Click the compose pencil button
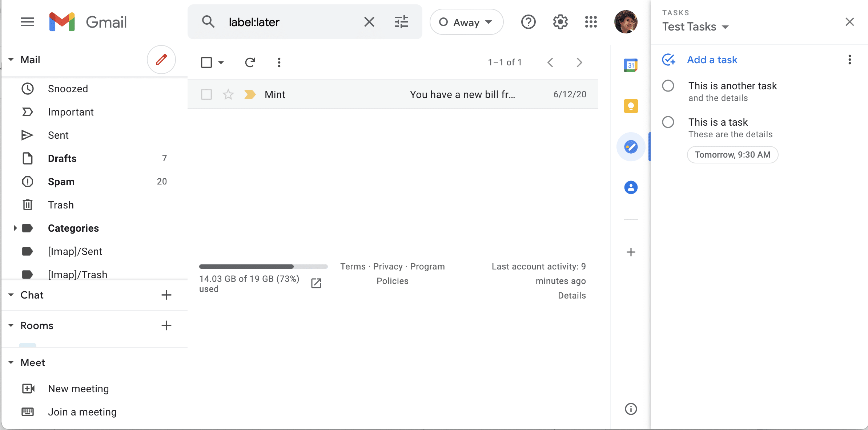This screenshot has width=868, height=430. (161, 60)
